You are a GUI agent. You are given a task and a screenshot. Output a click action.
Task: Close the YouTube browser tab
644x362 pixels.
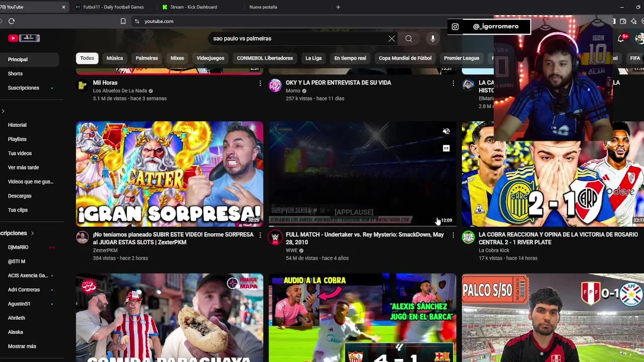pyautogui.click(x=63, y=7)
